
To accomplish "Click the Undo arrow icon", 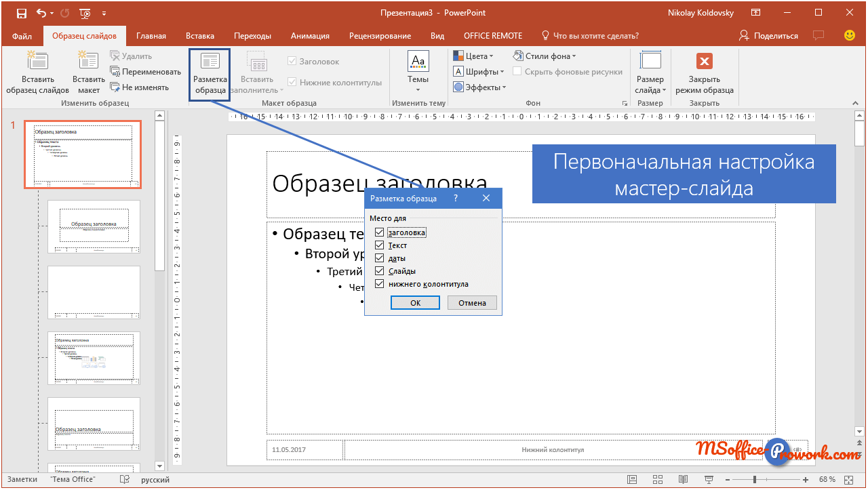I will (x=41, y=13).
